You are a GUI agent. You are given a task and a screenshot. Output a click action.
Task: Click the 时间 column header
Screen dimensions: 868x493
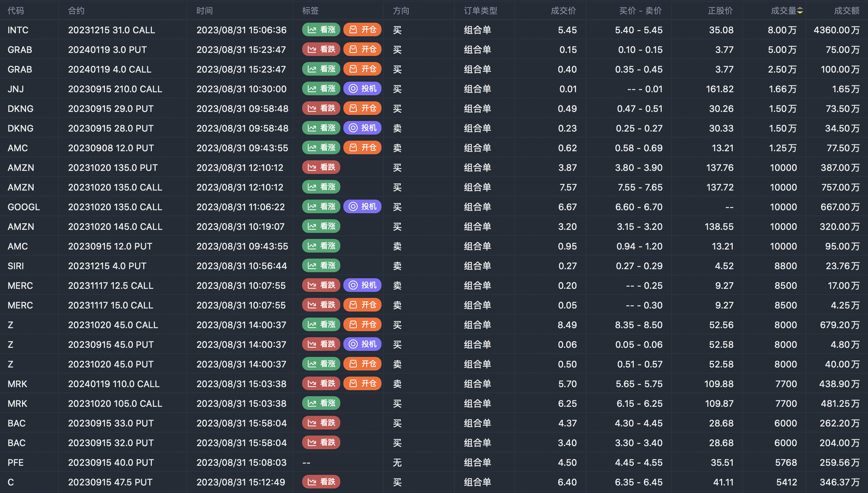pos(204,11)
